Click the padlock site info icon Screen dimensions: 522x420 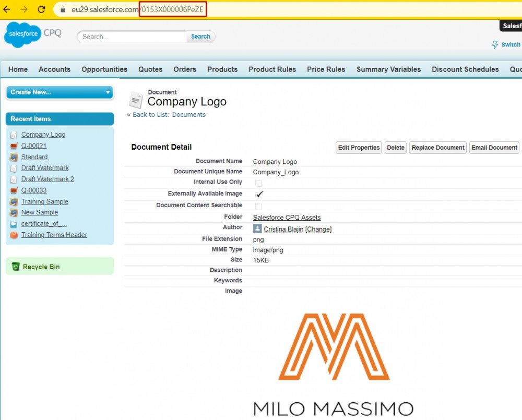pos(63,9)
